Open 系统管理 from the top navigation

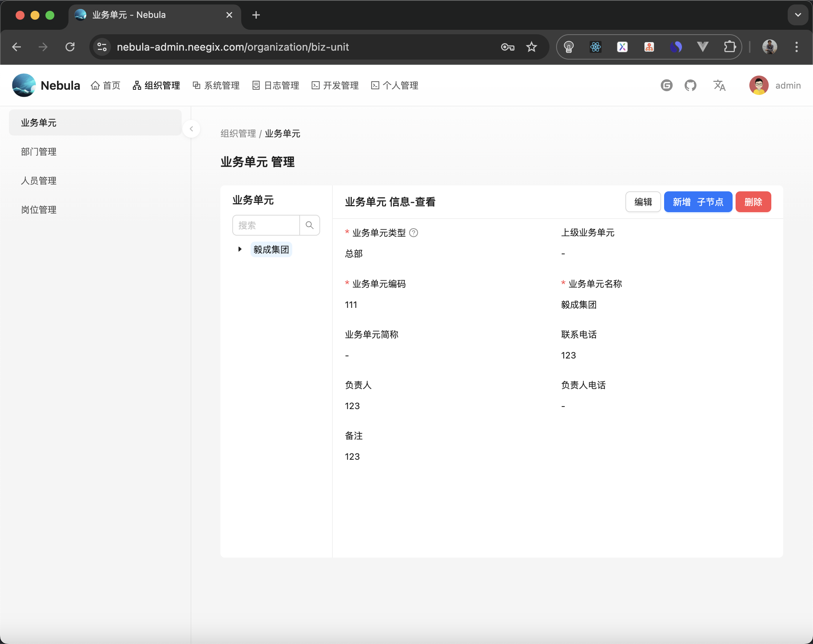pyautogui.click(x=197, y=85)
